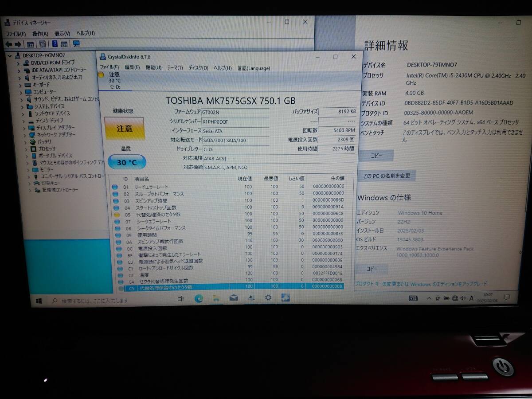Open Task View from the taskbar
The height and width of the screenshot is (399, 532).
click(x=180, y=299)
